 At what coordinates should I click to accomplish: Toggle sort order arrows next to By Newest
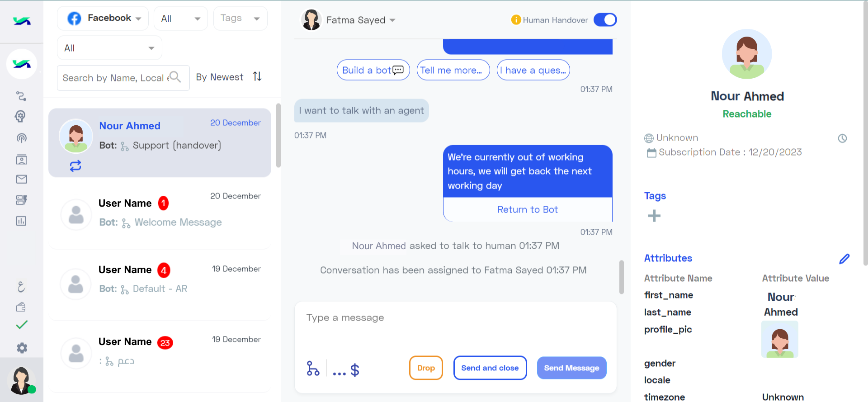[257, 76]
